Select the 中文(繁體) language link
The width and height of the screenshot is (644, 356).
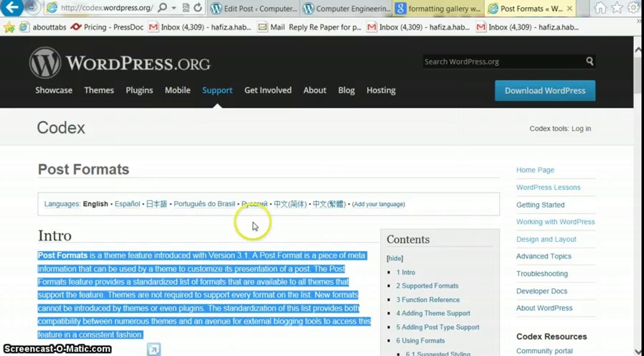coord(329,204)
